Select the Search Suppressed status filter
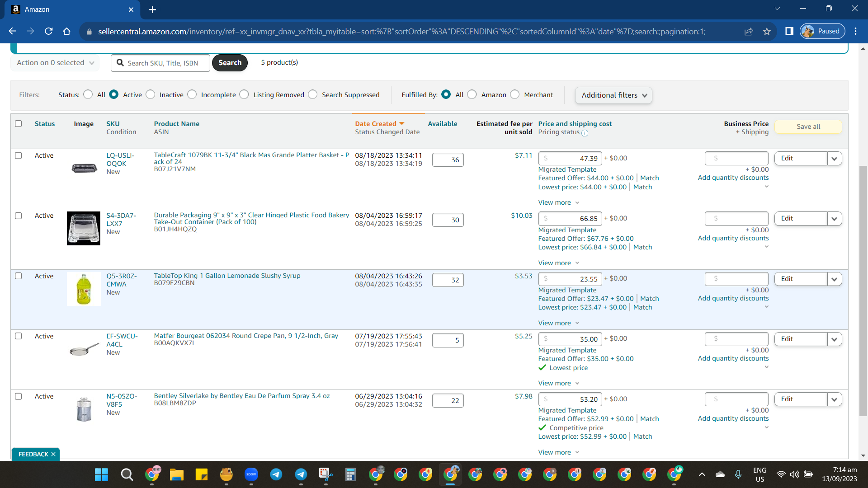 coord(313,94)
